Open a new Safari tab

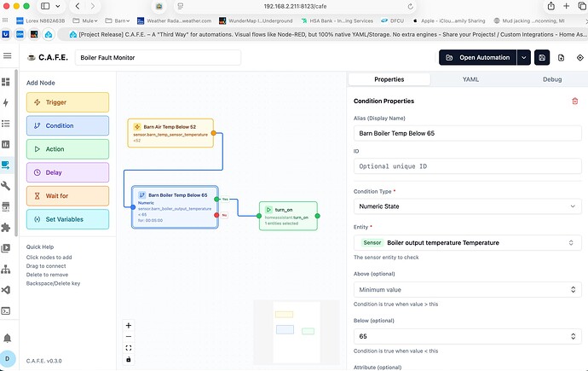(x=566, y=6)
